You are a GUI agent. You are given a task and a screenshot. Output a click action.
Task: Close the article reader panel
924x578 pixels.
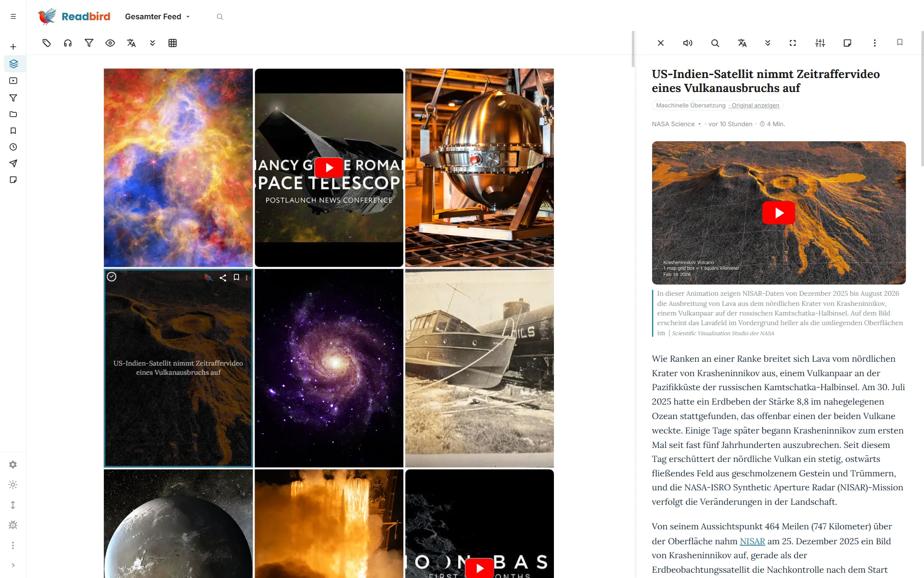(661, 43)
